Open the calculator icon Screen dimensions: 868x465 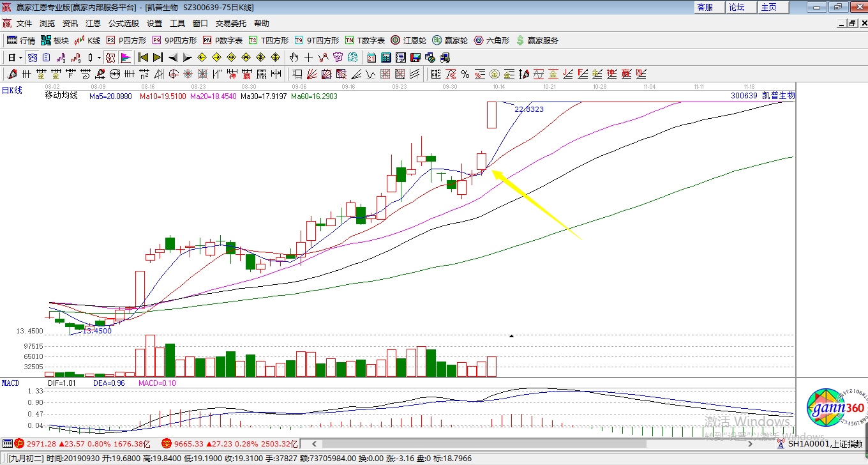tap(385, 57)
